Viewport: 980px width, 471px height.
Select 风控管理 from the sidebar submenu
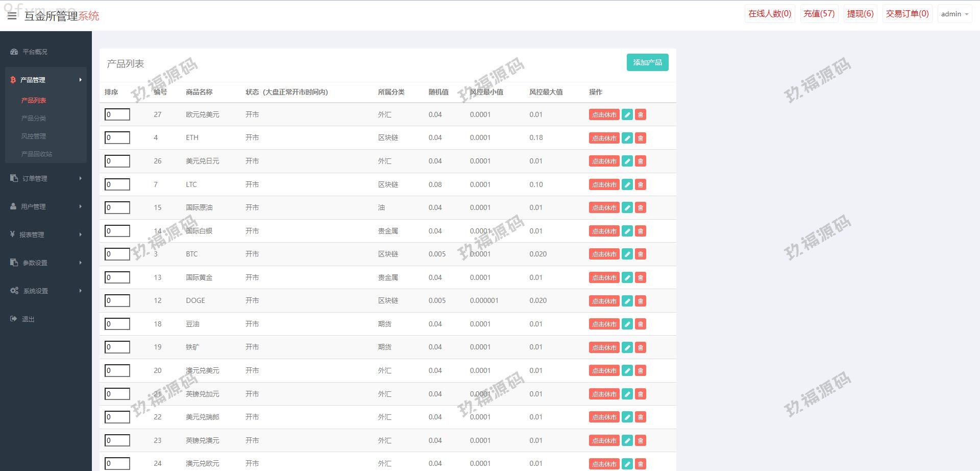(34, 136)
